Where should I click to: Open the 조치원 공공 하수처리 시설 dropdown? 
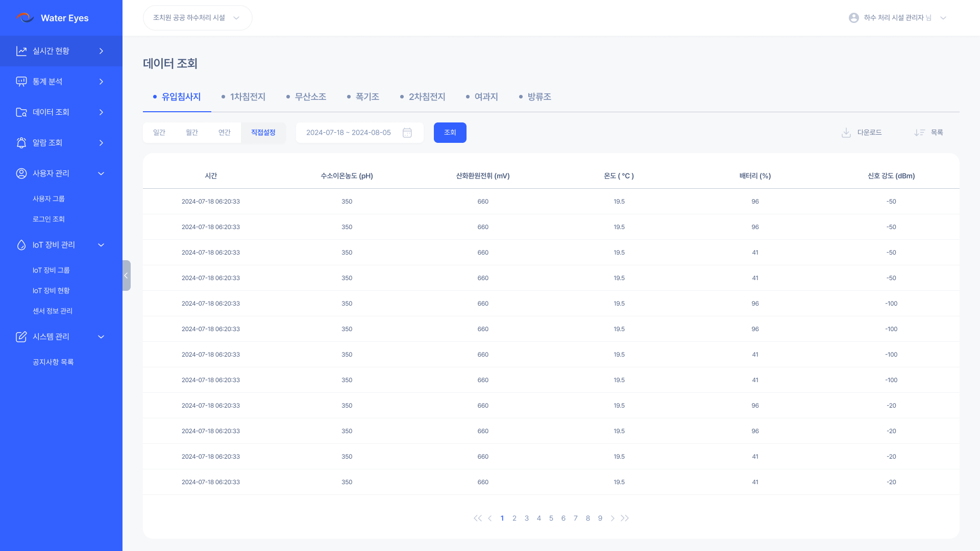click(197, 18)
